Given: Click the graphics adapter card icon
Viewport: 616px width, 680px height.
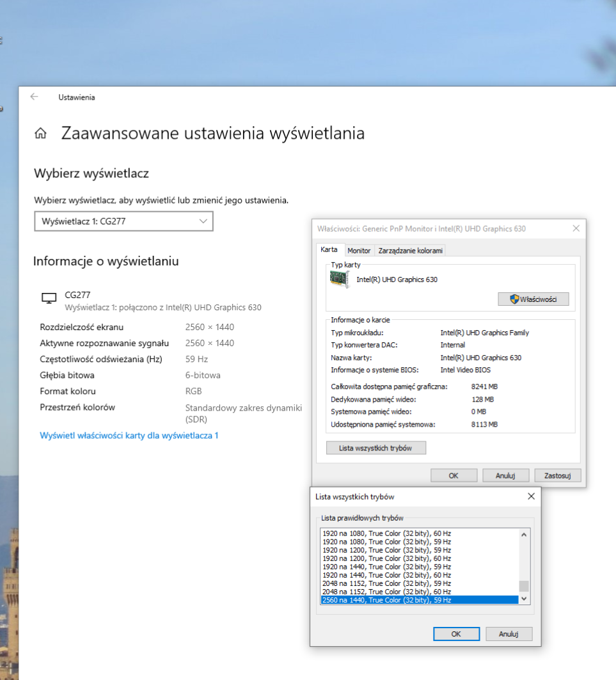Looking at the screenshot, I should point(339,279).
